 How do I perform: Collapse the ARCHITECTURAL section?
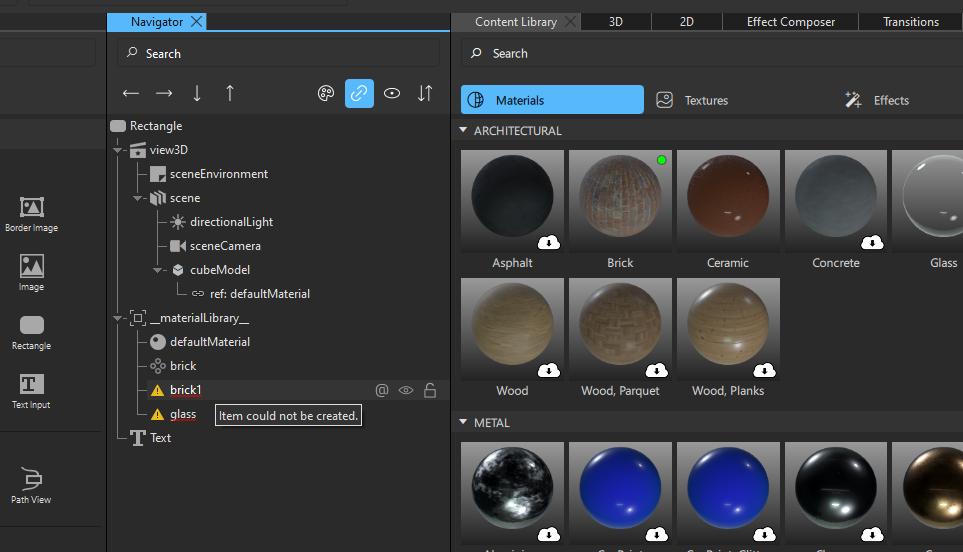click(x=463, y=131)
